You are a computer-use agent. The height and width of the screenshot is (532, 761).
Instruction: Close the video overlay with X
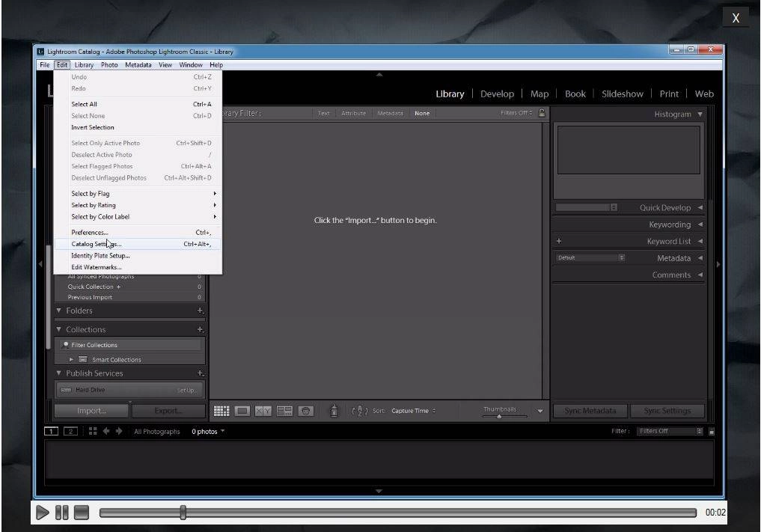[736, 18]
